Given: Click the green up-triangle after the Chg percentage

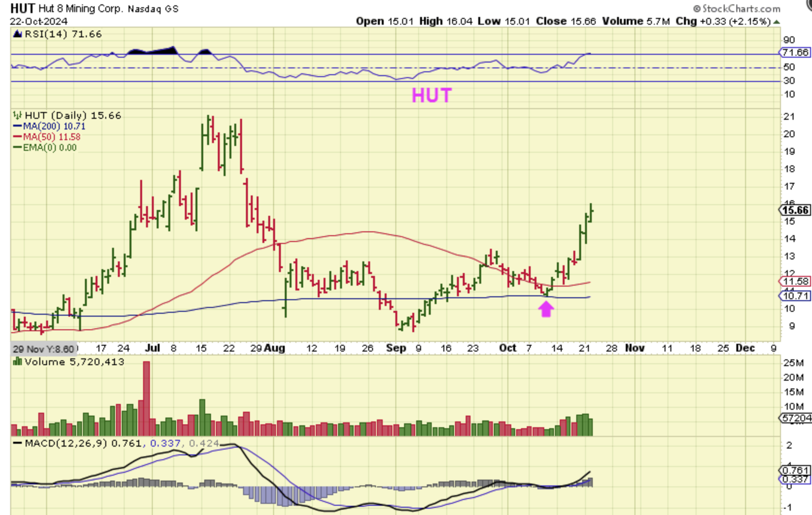Looking at the screenshot, I should (x=777, y=22).
